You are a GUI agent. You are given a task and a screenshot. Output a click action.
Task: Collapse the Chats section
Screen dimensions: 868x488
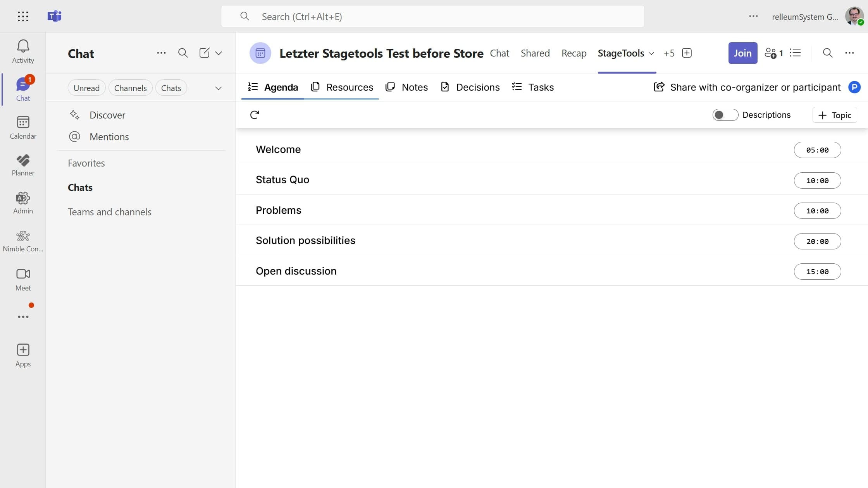pyautogui.click(x=80, y=187)
